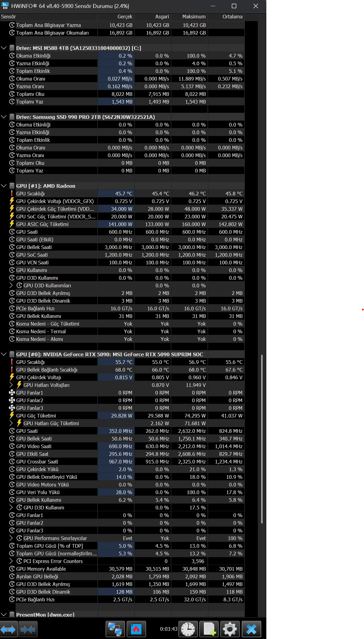Click the collapse columns arrows button
This screenshot has height=639, width=364.
(x=28, y=630)
